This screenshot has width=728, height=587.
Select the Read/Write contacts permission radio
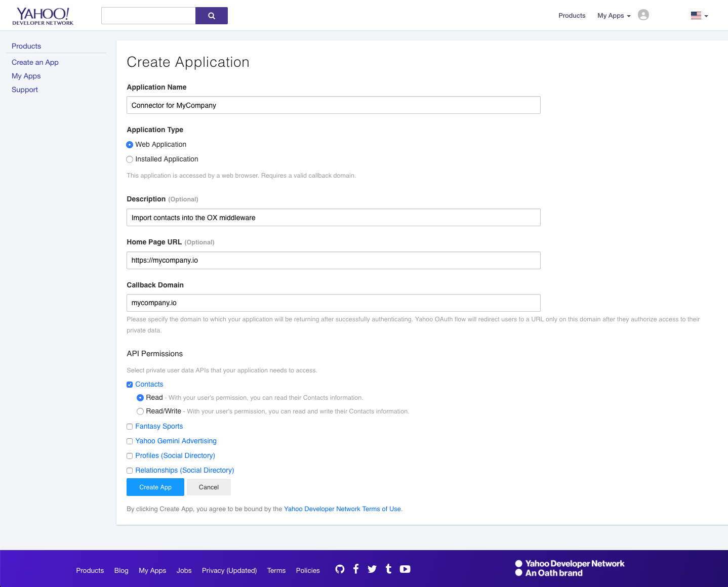pos(140,411)
